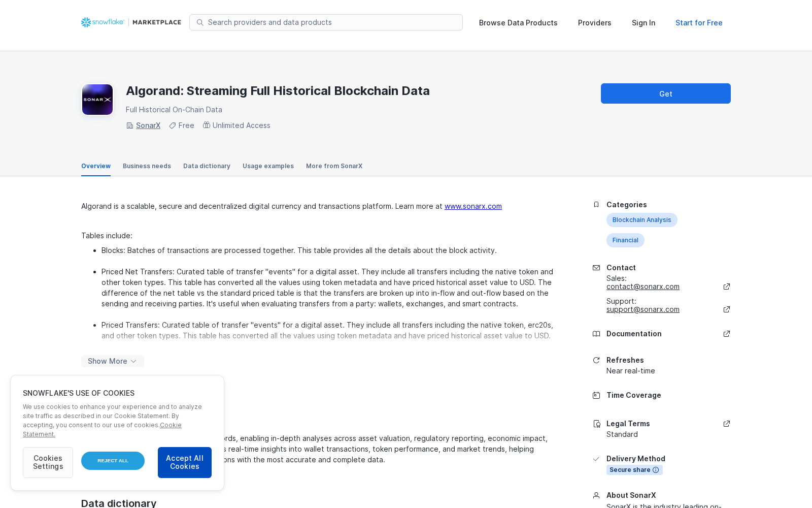Click the checkmark icon beside Delivery Method
Image resolution: width=812 pixels, height=508 pixels.
[x=596, y=459]
